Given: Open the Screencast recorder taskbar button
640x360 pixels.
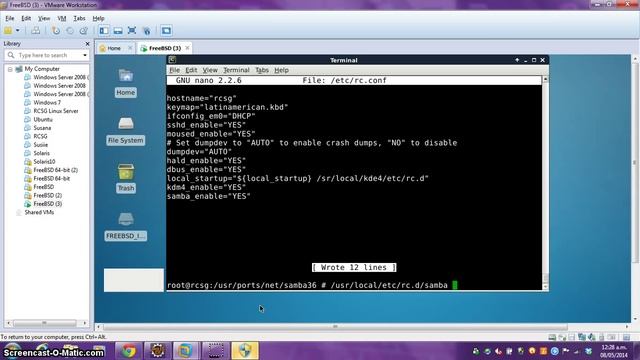Looking at the screenshot, I should [216, 351].
